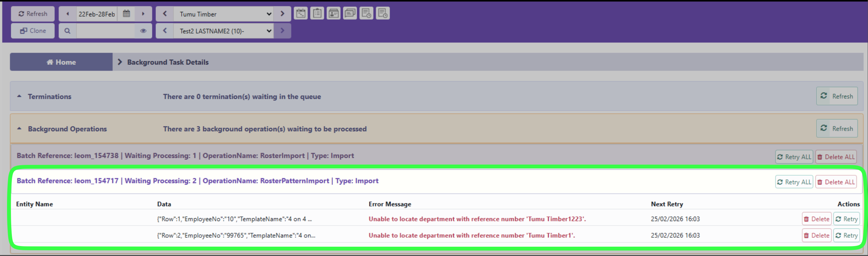Click the rightmost document-with-clock toolbar icon

coord(383,13)
